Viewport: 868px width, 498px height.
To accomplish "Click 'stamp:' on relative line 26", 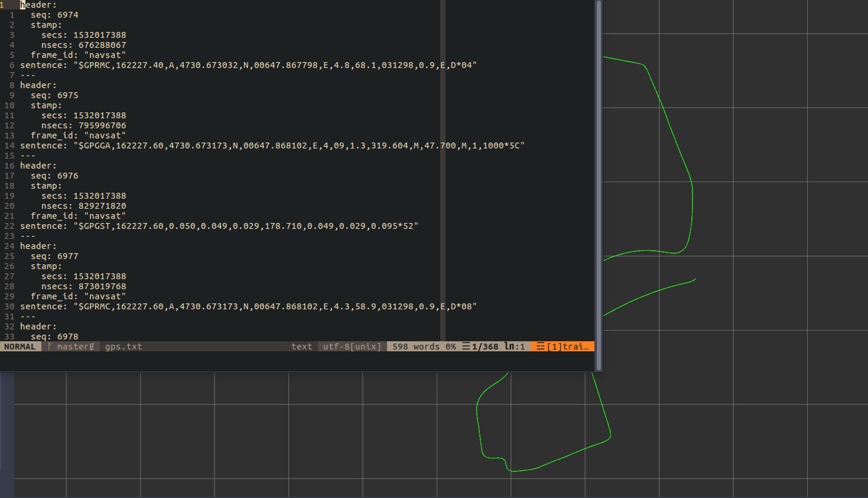I will 46,266.
